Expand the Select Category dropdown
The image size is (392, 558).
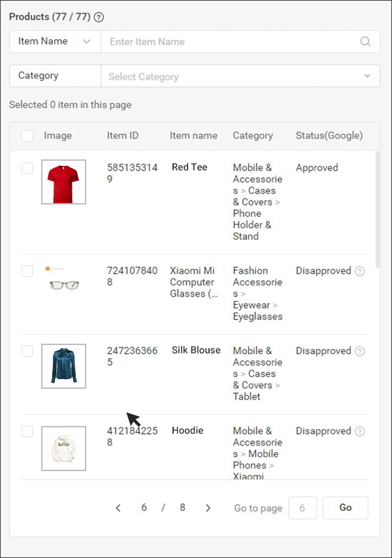pyautogui.click(x=241, y=76)
